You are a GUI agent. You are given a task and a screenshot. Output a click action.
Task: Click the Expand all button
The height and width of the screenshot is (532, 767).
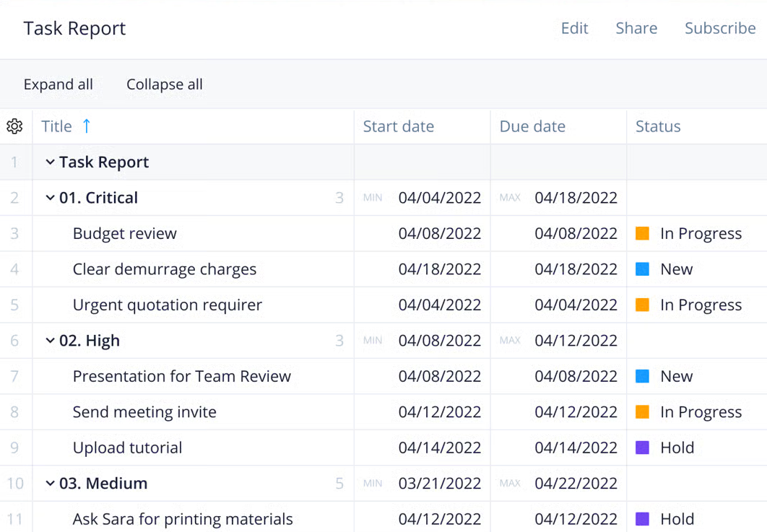tap(58, 84)
